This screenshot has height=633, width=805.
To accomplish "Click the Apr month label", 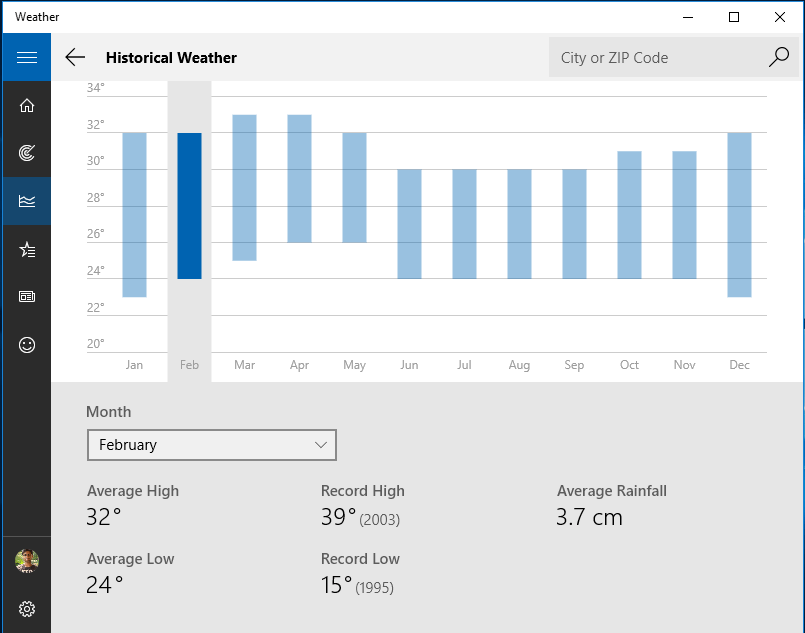I will click(x=299, y=365).
